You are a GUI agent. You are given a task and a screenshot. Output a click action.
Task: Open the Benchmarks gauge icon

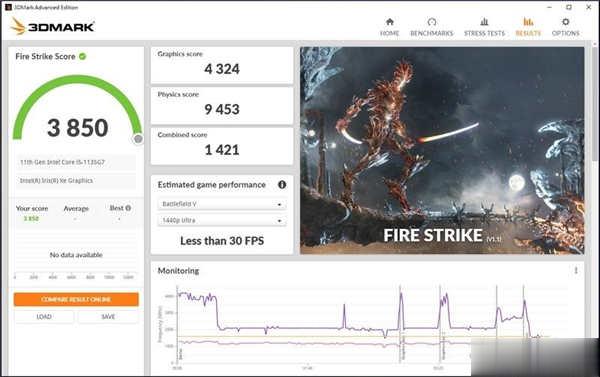pos(432,22)
